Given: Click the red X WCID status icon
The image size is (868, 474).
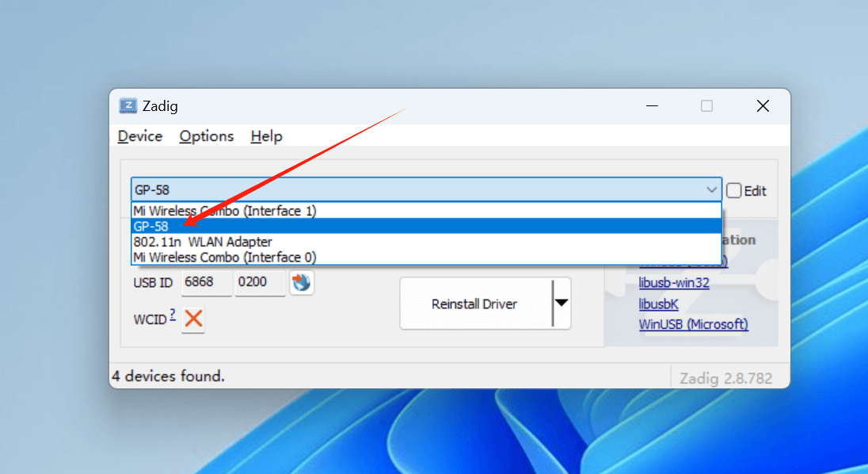Looking at the screenshot, I should tap(193, 319).
